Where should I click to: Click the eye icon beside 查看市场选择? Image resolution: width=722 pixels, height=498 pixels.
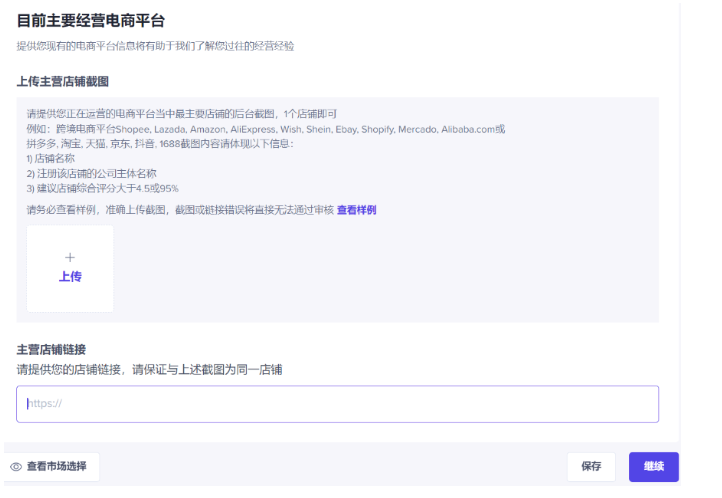click(16, 467)
